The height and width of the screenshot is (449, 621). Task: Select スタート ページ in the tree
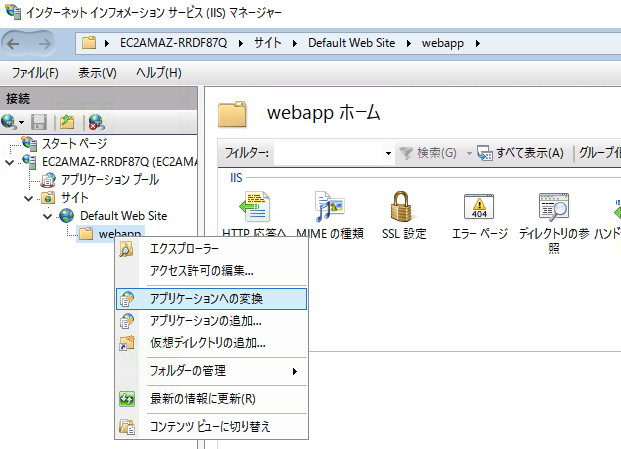[74, 143]
